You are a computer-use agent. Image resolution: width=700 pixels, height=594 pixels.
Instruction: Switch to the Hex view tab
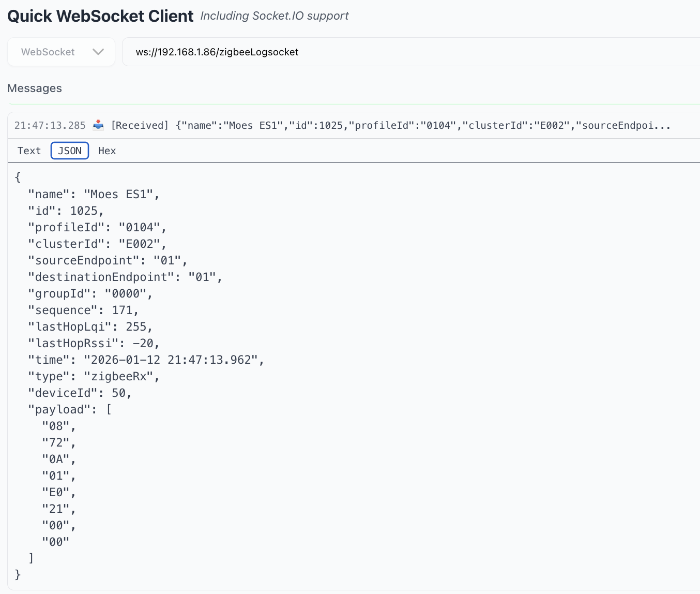(107, 151)
